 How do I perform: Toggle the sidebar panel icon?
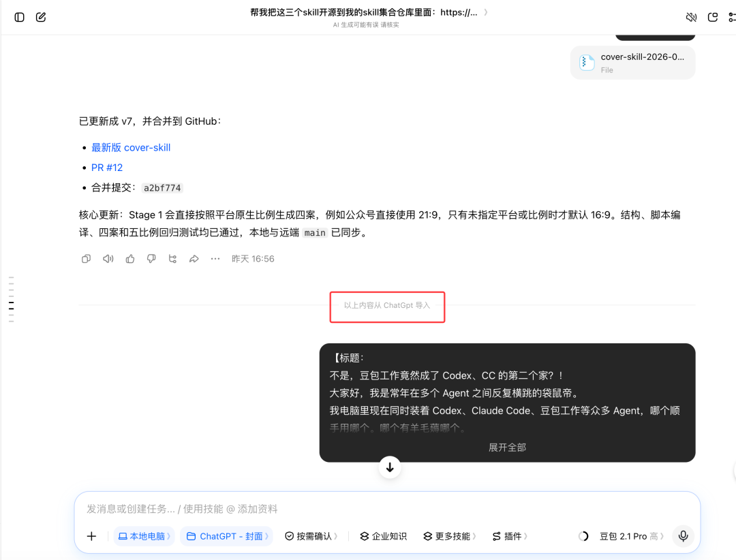click(19, 17)
